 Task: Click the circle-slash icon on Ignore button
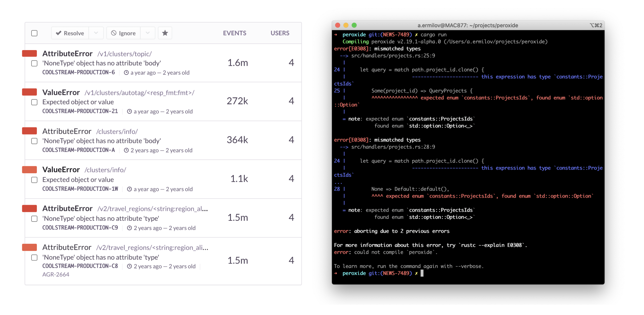[x=114, y=33]
